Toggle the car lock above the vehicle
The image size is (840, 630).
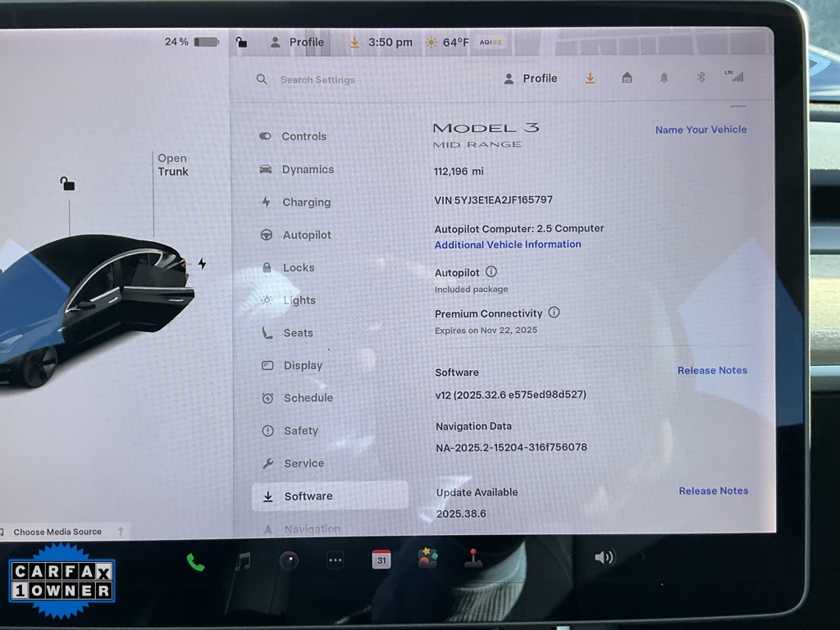(67, 184)
